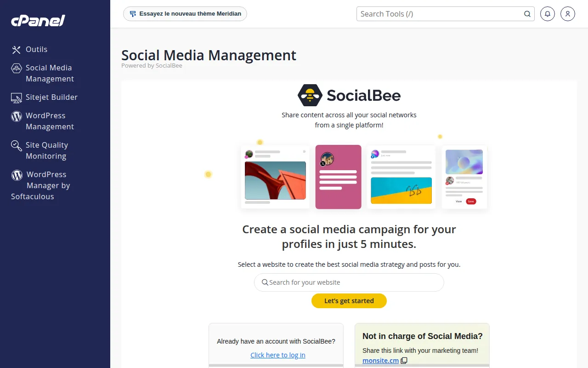Click the purple sphere profile card
Image resolution: width=588 pixels, height=368 pixels.
click(464, 177)
